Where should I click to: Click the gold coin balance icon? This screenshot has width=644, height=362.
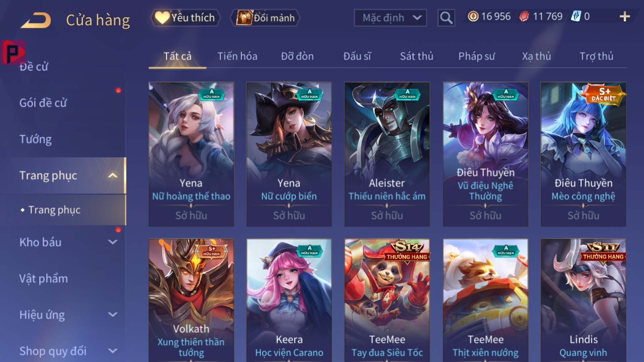coord(473,16)
